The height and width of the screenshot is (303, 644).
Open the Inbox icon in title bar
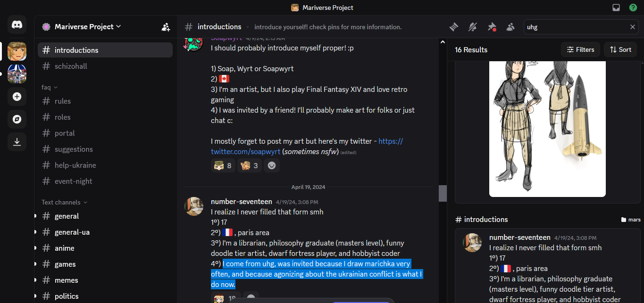pos(616,8)
